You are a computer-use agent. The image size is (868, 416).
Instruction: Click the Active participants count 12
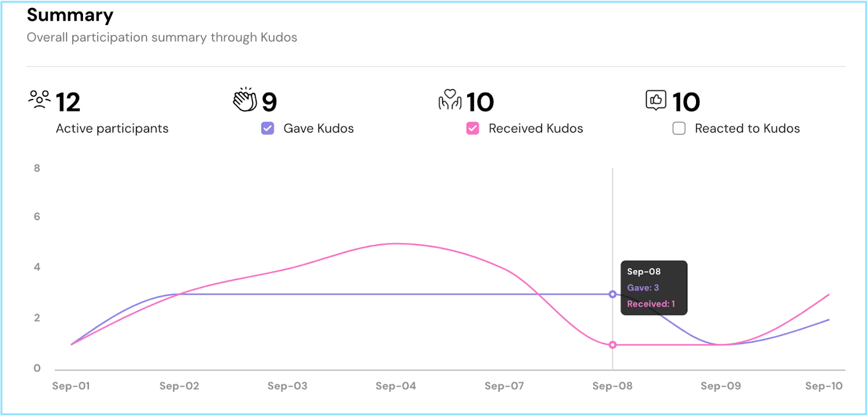click(x=68, y=102)
